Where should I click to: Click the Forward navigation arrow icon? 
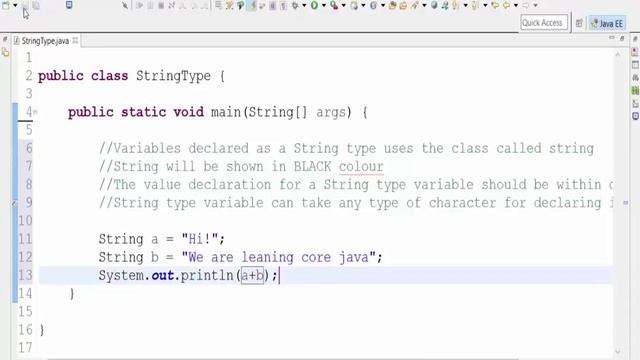click(526, 5)
